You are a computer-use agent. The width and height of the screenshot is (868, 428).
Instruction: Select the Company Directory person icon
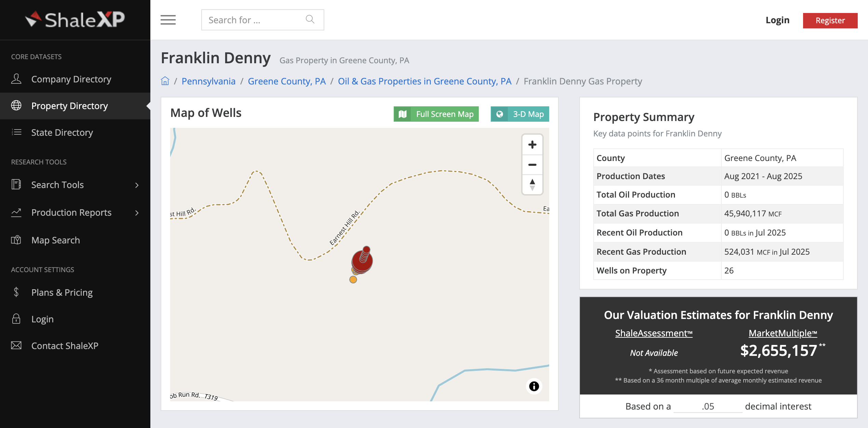coord(16,79)
